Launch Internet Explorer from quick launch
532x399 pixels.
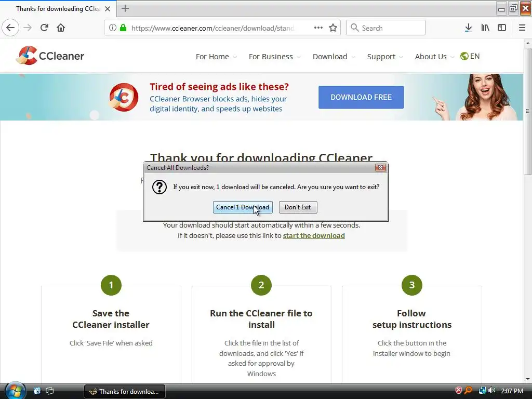click(x=37, y=391)
